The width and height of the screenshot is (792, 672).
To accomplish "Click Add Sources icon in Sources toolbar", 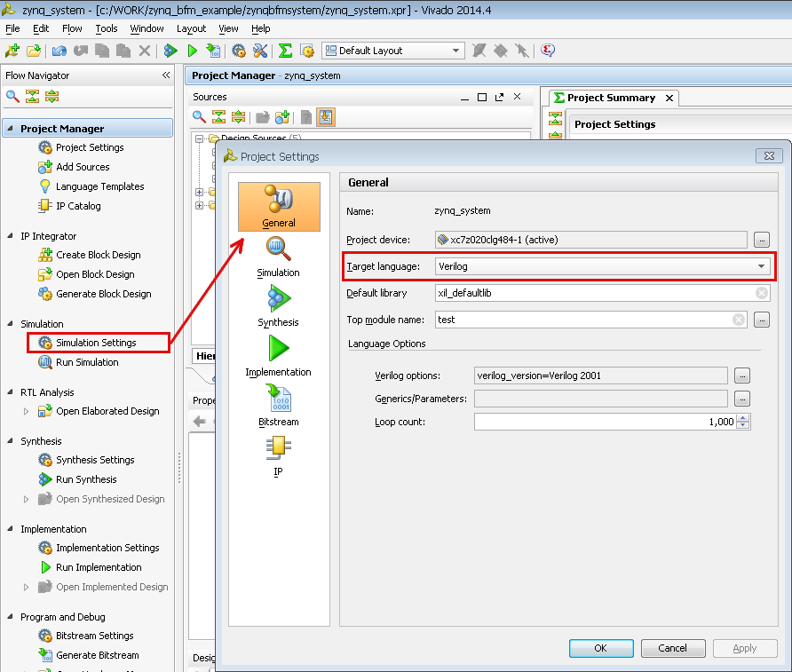I will pyautogui.click(x=282, y=117).
